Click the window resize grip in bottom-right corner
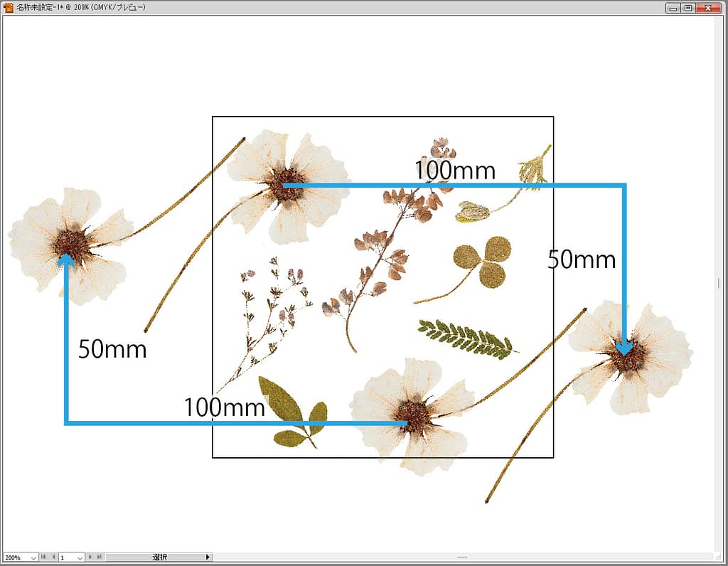 point(719,557)
